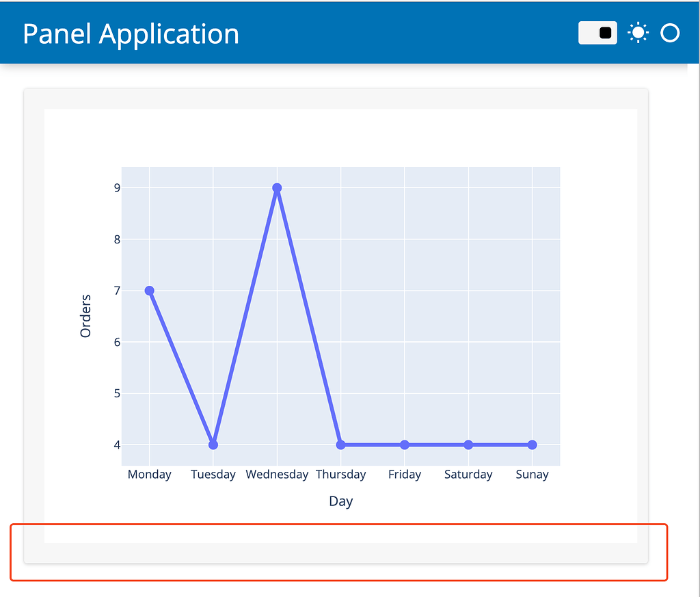Click the Thursday marker on the line chart

341,445
